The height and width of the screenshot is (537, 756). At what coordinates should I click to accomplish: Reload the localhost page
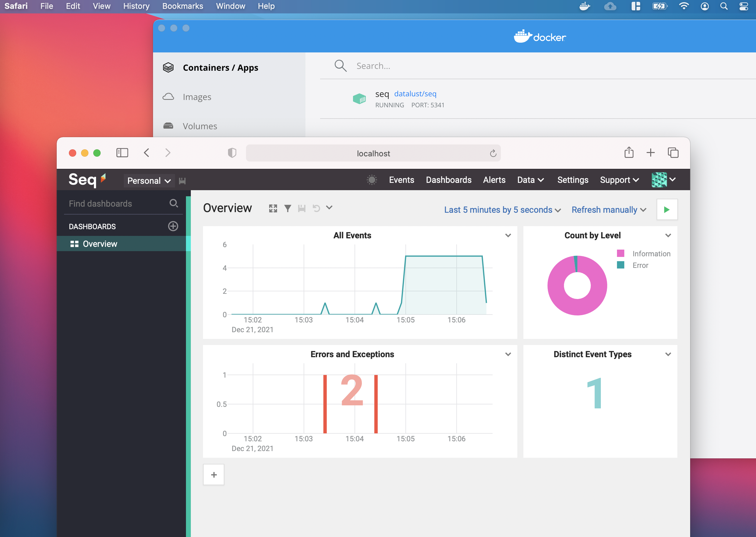click(x=493, y=153)
